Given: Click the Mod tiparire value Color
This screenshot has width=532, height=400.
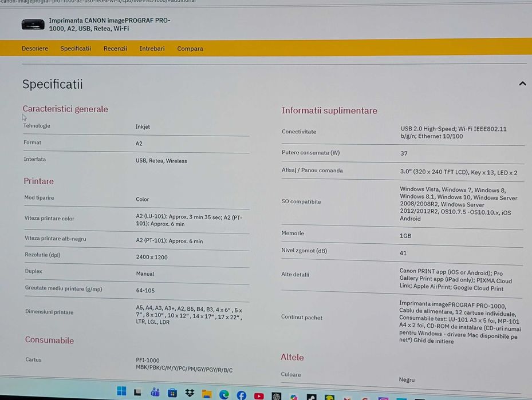Looking at the screenshot, I should [x=143, y=199].
